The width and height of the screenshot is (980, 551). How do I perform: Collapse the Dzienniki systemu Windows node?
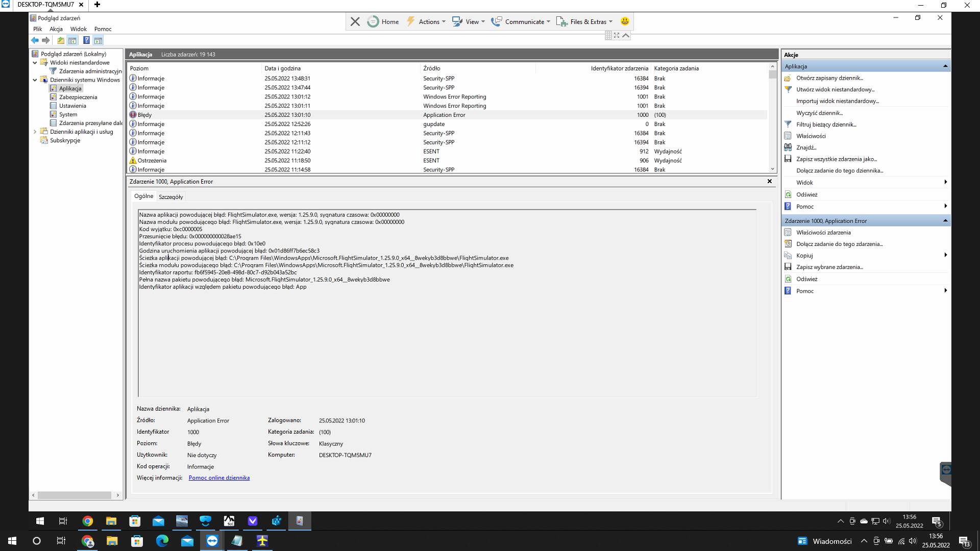(35, 80)
